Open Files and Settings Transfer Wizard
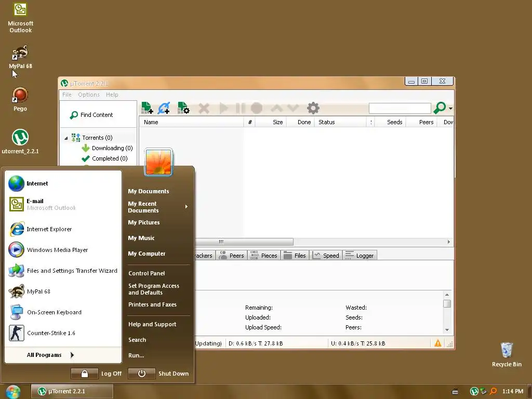Viewport: 532px width, 399px height. (63, 271)
